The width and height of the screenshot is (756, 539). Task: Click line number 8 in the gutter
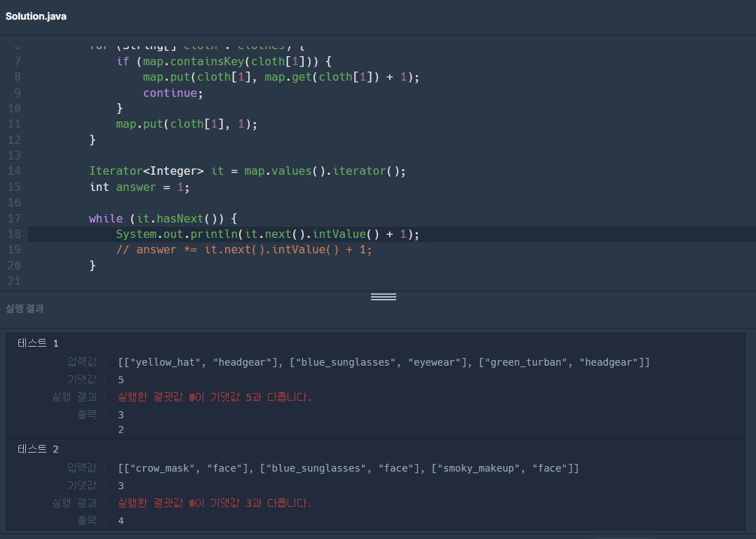pyautogui.click(x=18, y=76)
